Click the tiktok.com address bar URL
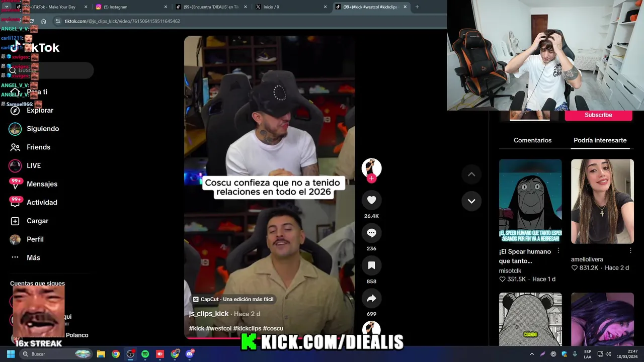Viewport: 644px width, 362px height. (x=122, y=21)
